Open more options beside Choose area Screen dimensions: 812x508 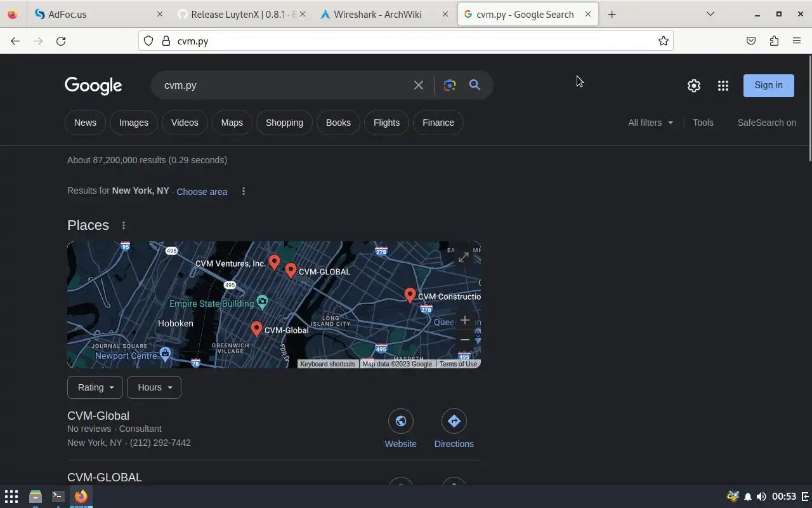coord(244,191)
